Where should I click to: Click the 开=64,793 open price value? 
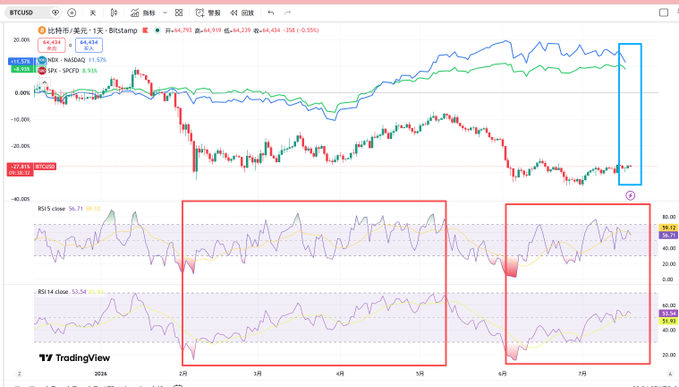[x=179, y=30]
